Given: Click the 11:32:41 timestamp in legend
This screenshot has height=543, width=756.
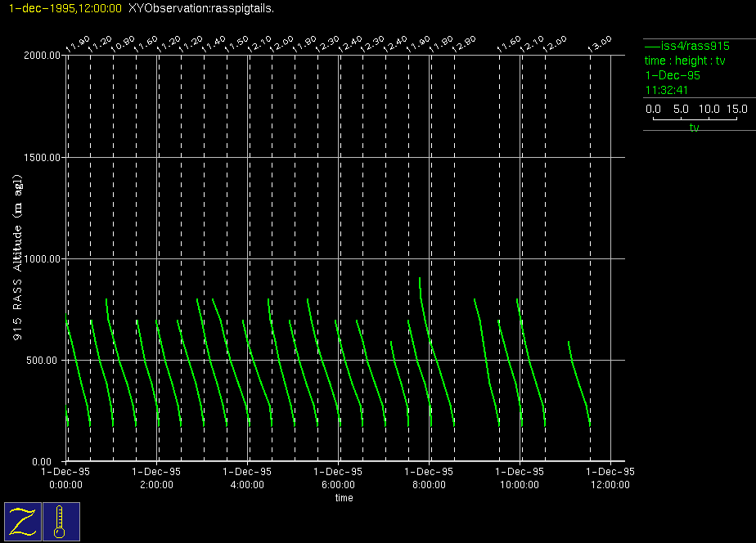Looking at the screenshot, I should click(x=667, y=90).
